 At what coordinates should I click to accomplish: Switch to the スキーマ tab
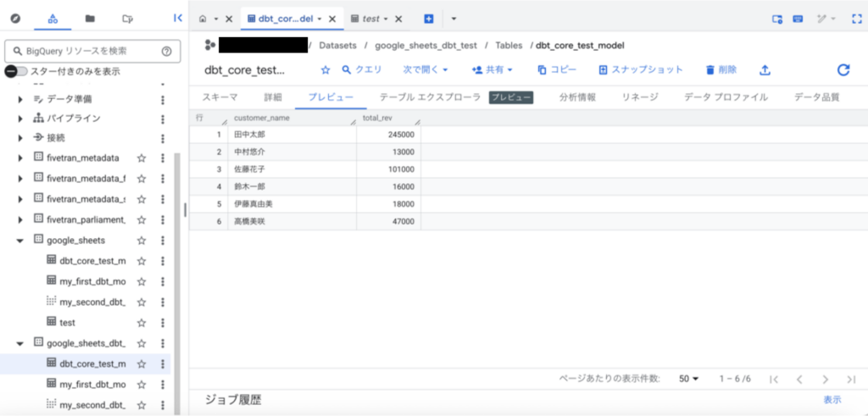coord(220,97)
